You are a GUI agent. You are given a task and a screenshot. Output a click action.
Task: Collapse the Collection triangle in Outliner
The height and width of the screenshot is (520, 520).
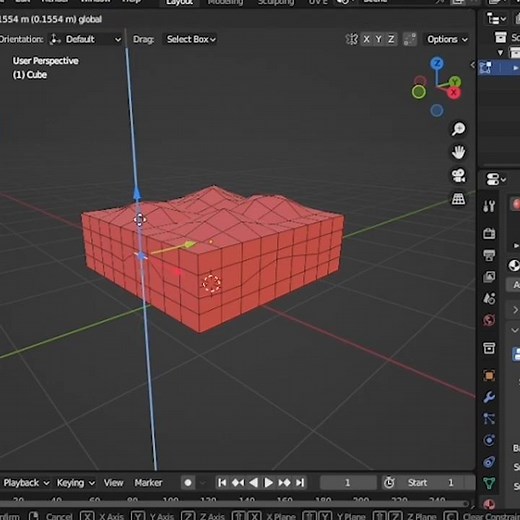pos(500,53)
